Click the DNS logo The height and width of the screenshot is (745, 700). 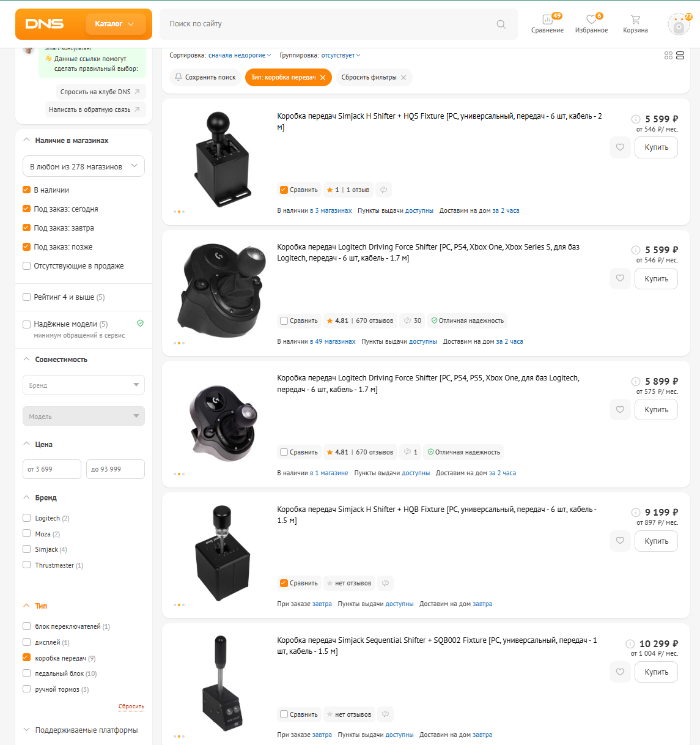(x=45, y=24)
